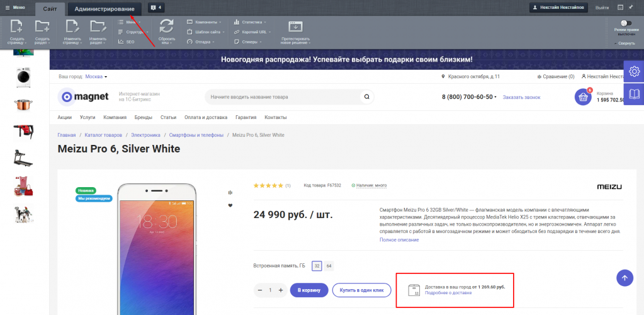This screenshot has width=644, height=315.
Task: Open the treadmill category thumbnail
Action: point(24,158)
